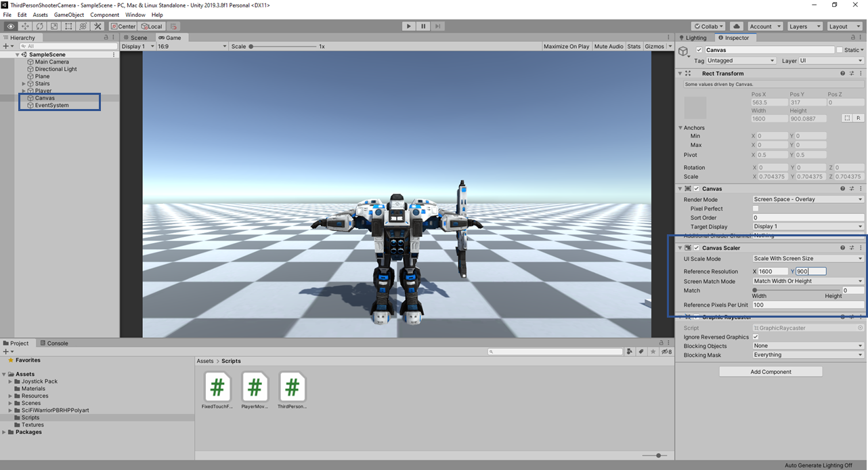Image resolution: width=868 pixels, height=470 pixels.
Task: Open the Target Display dropdown
Action: click(x=808, y=226)
